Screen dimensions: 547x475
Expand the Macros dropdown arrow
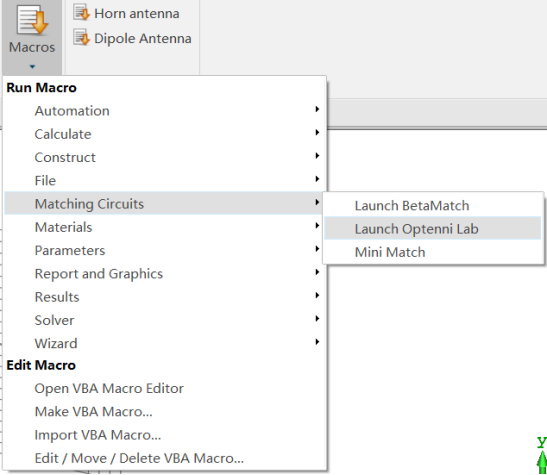(x=32, y=66)
